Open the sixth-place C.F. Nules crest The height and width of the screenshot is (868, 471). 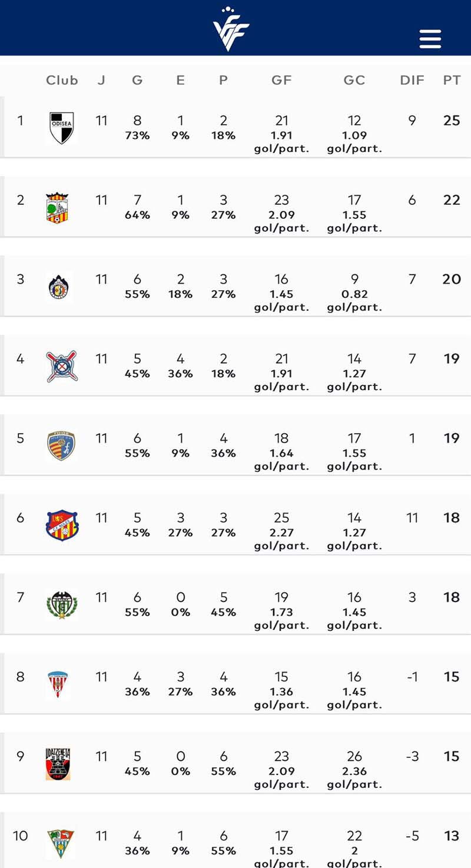point(62,525)
